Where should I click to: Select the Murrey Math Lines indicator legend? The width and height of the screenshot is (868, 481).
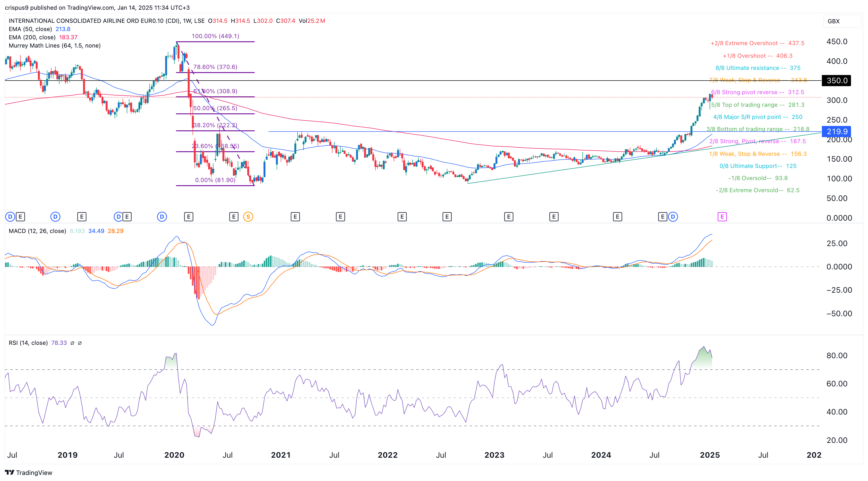(x=55, y=45)
